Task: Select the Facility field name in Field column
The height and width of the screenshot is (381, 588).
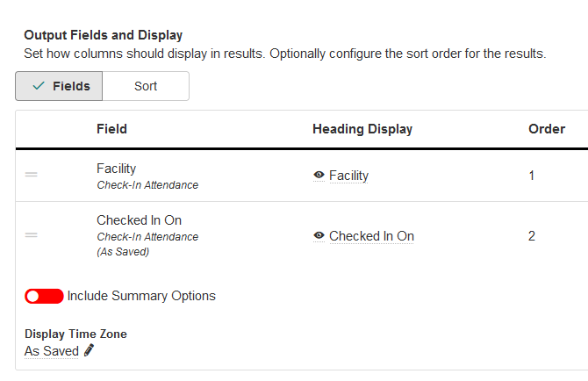Action: pyautogui.click(x=116, y=168)
